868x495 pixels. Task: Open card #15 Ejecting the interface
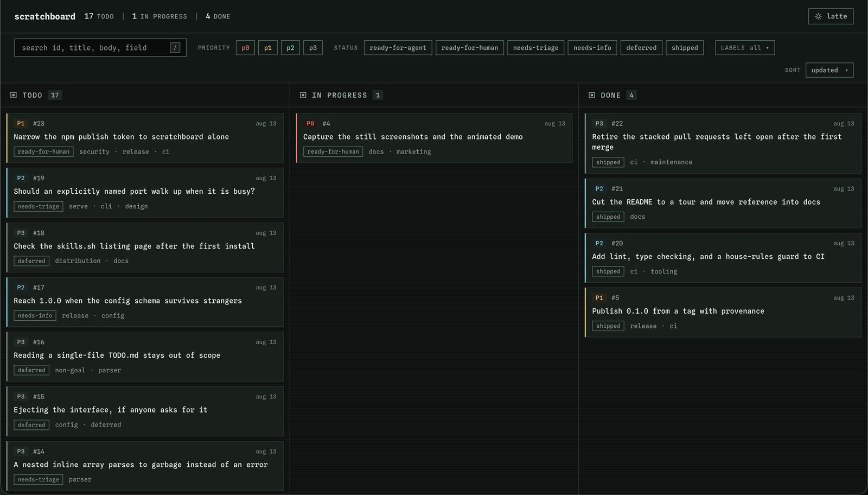point(145,411)
